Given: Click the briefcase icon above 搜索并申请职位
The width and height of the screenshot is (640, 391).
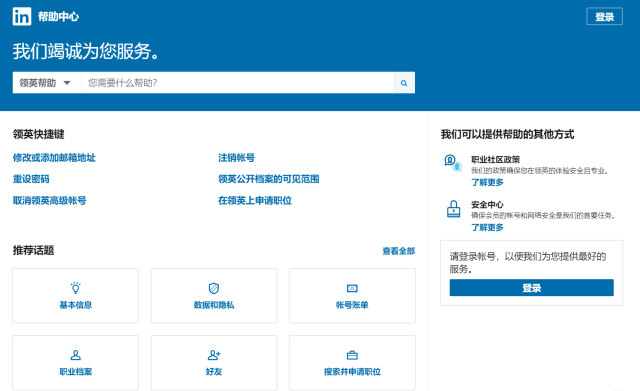Looking at the screenshot, I should [x=352, y=355].
